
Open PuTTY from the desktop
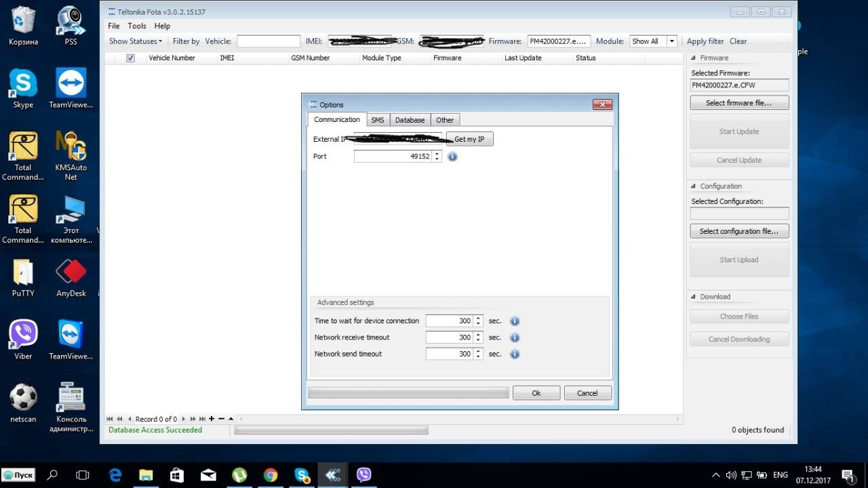coord(23,277)
